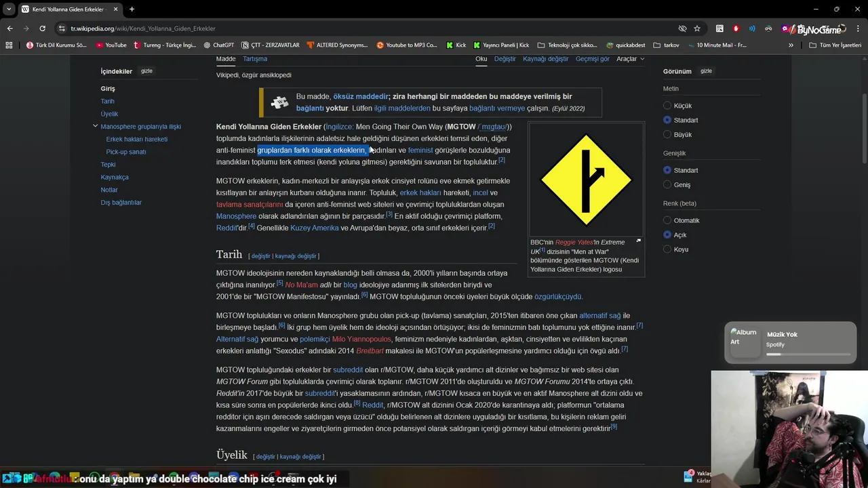Screen dimensions: 868x488
Task: Switch to the Kaynağı değiştir tab
Action: 546,59
